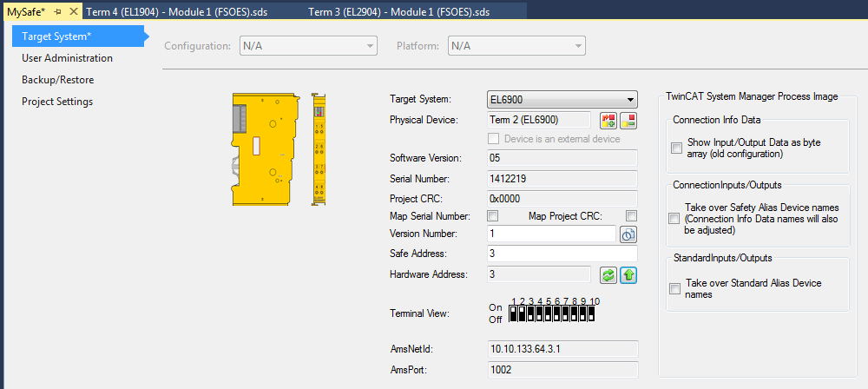Click the green up-arrow icon beside Hardware Address
This screenshot has width=868, height=389.
tap(628, 274)
